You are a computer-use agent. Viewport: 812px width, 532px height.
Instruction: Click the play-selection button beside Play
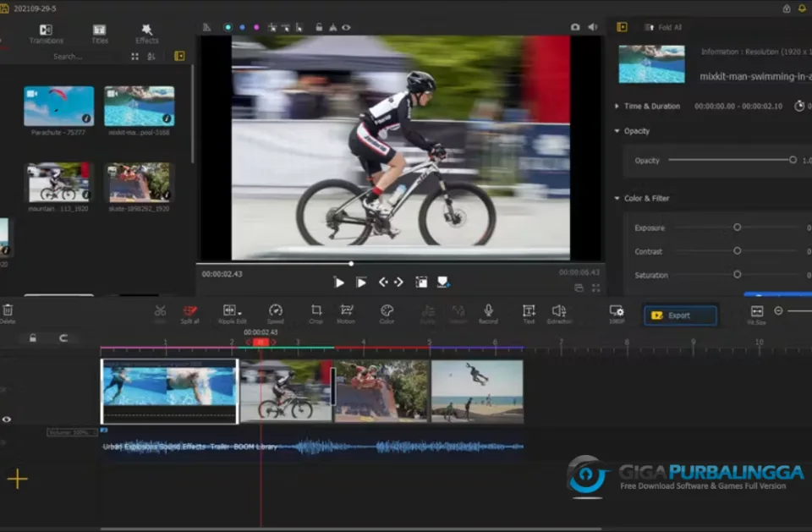point(361,282)
